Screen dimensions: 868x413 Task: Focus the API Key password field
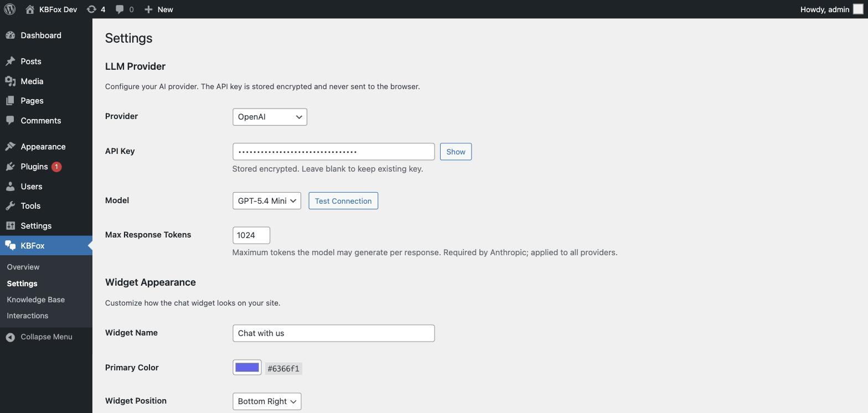click(333, 152)
